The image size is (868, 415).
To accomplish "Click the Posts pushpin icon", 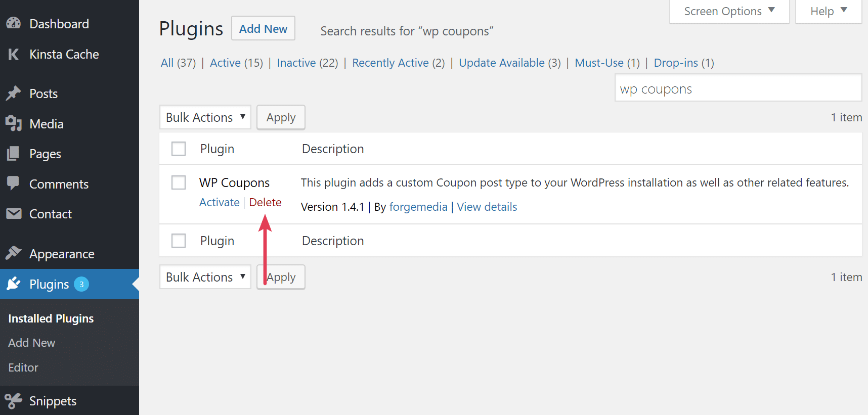I will 14,93.
